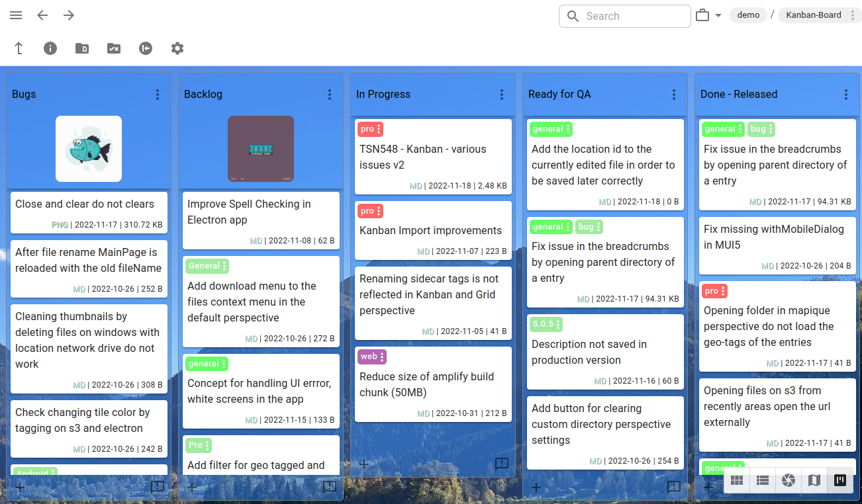Screen dimensions: 862x504
Task: Click the multi-select entries folder icon
Action: [x=113, y=48]
